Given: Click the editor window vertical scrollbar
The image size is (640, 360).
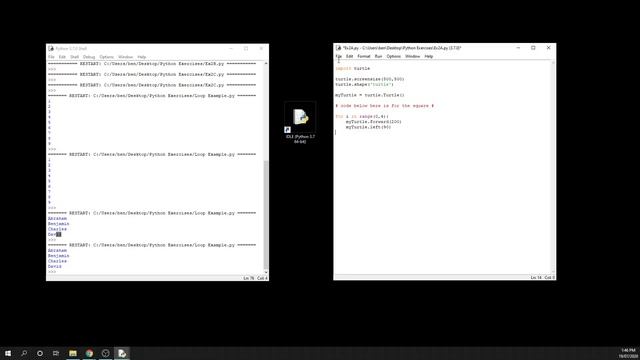Looking at the screenshot, I should click(x=553, y=167).
